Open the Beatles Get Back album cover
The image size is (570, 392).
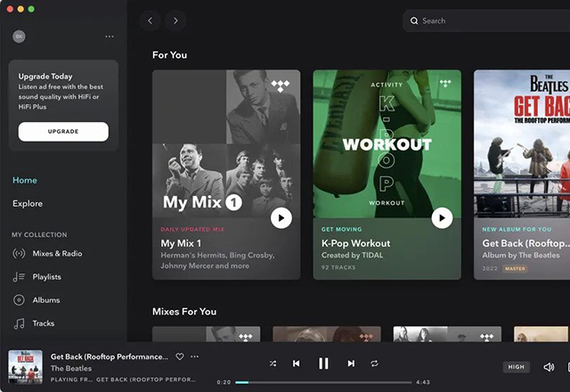pyautogui.click(x=522, y=144)
